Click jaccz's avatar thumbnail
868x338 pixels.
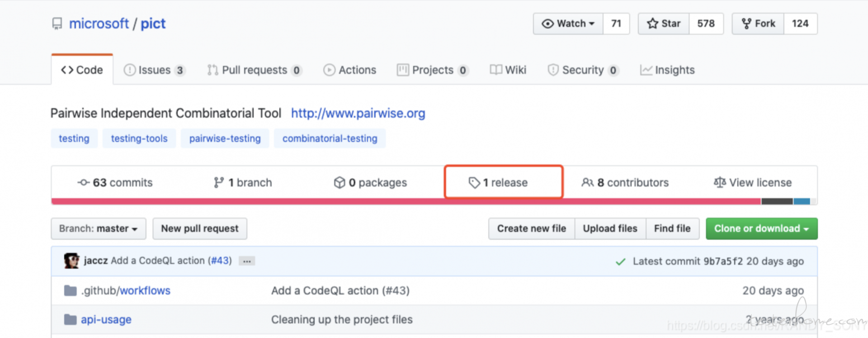71,261
